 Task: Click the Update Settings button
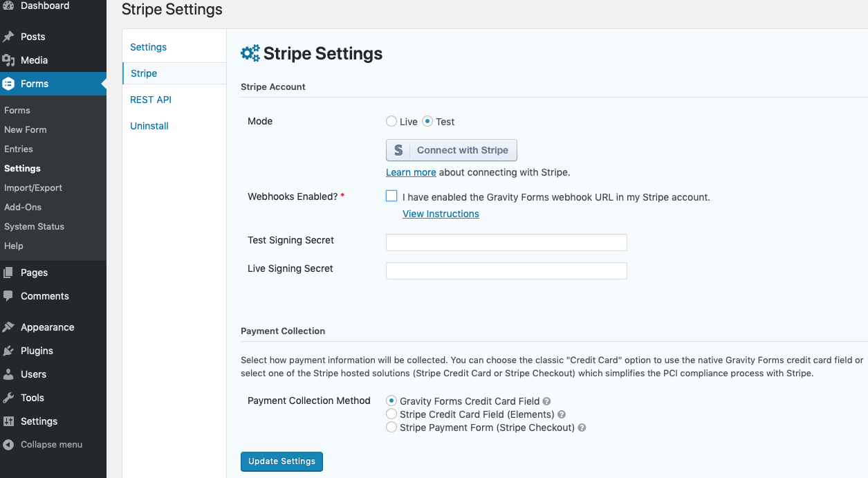pos(281,461)
